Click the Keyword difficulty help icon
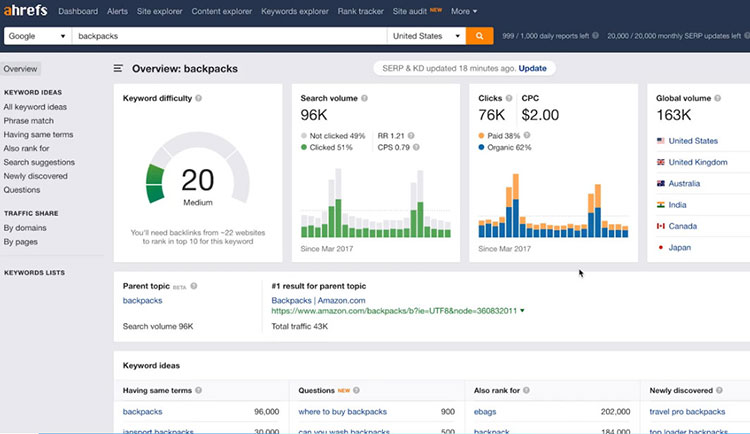 [x=199, y=99]
